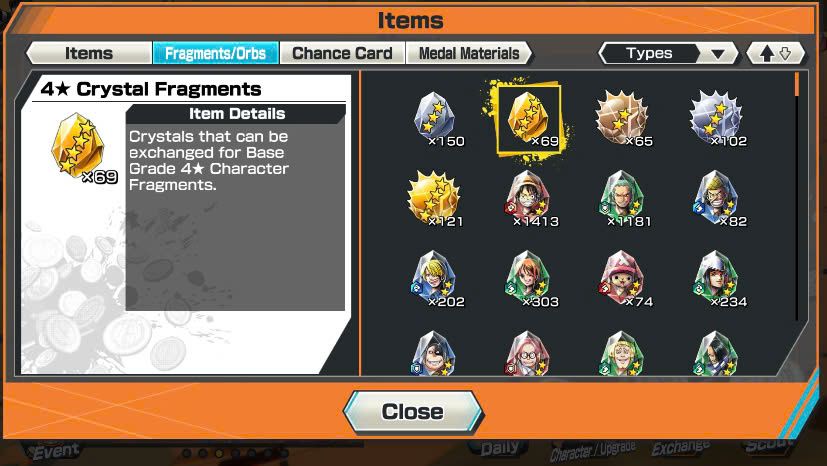Pick the Chopper character fragment x74
This screenshot has width=827, height=466.
point(623,279)
